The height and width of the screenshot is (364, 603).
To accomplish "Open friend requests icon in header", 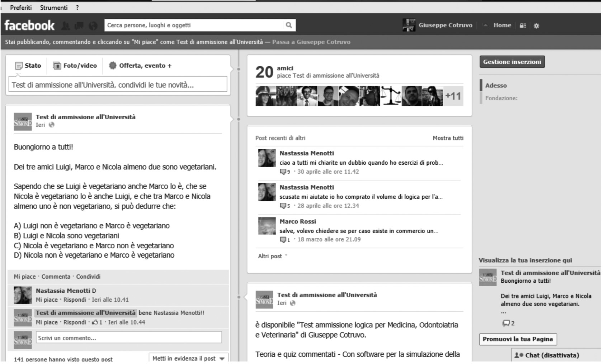I will [66, 25].
